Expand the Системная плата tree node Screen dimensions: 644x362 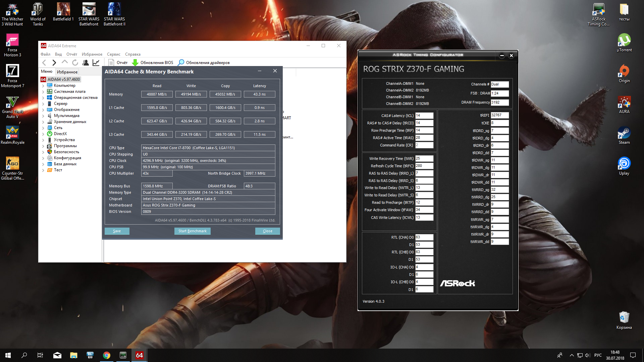[43, 92]
